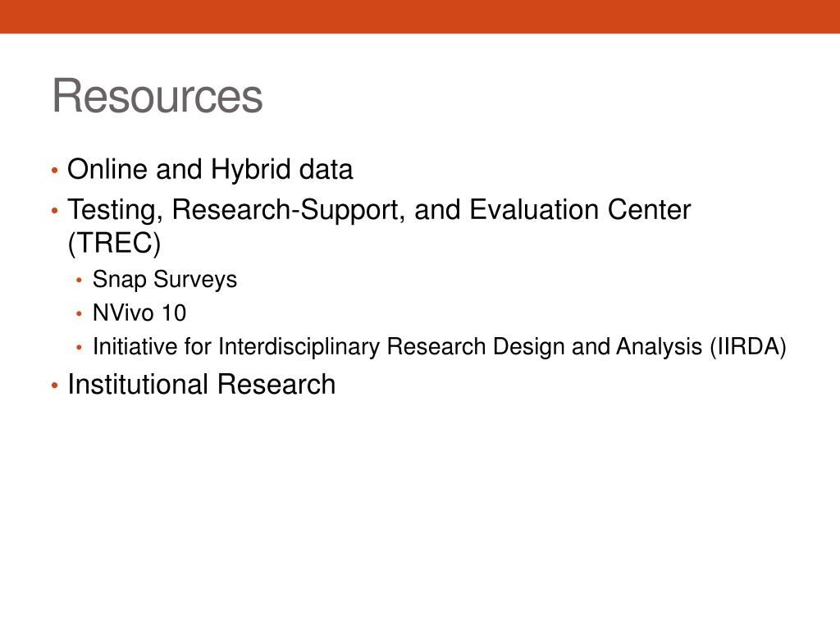This screenshot has height=630, width=840.
Task: Select the Online and Hybrid data text
Action: pos(210,171)
